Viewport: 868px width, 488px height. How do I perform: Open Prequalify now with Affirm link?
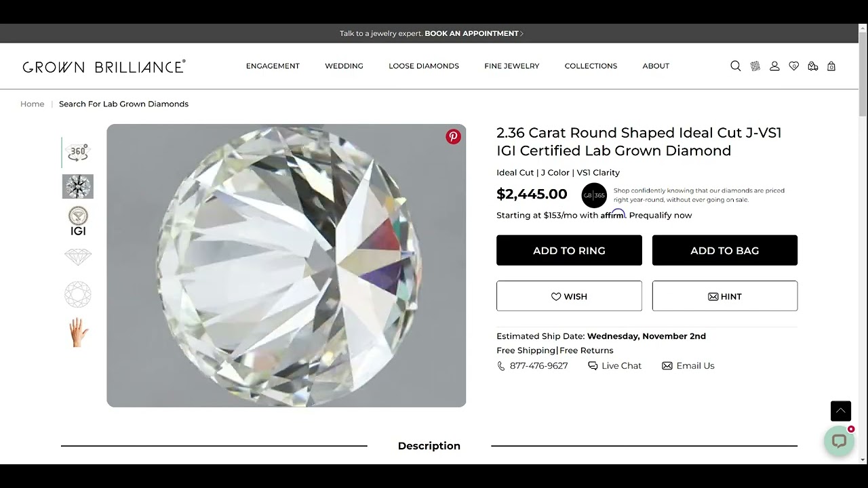(660, 215)
